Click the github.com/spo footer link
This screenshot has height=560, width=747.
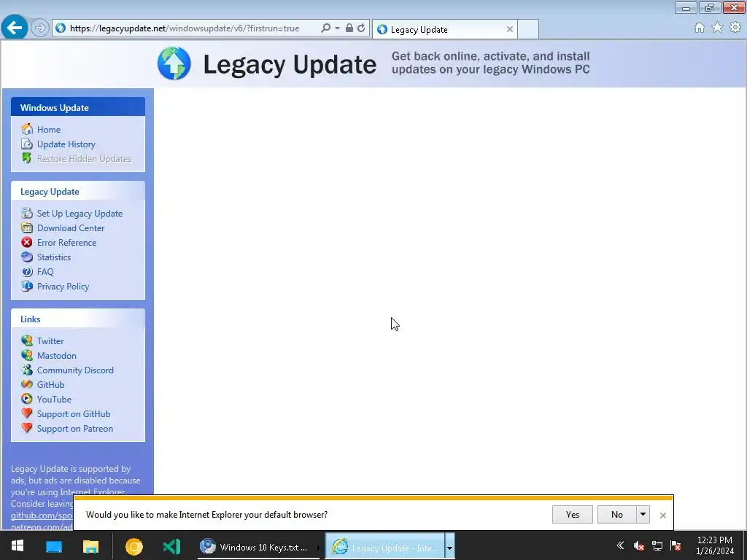pos(42,516)
